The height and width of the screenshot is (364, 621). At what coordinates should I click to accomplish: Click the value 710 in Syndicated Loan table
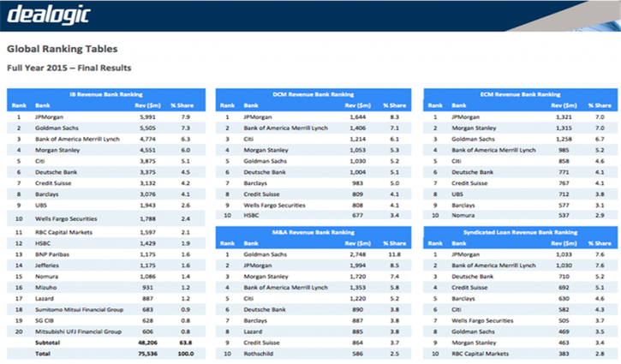tap(564, 277)
